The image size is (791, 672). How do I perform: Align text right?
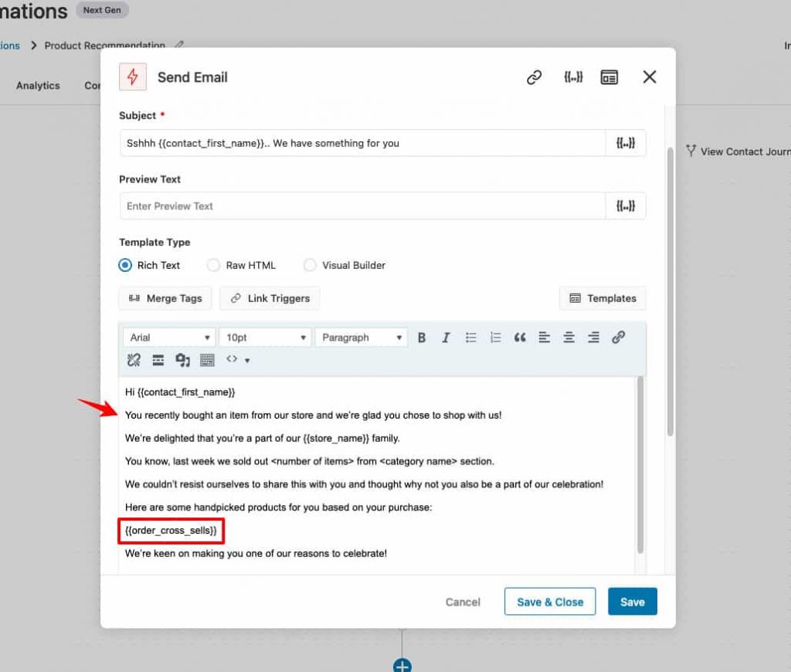pyautogui.click(x=593, y=338)
